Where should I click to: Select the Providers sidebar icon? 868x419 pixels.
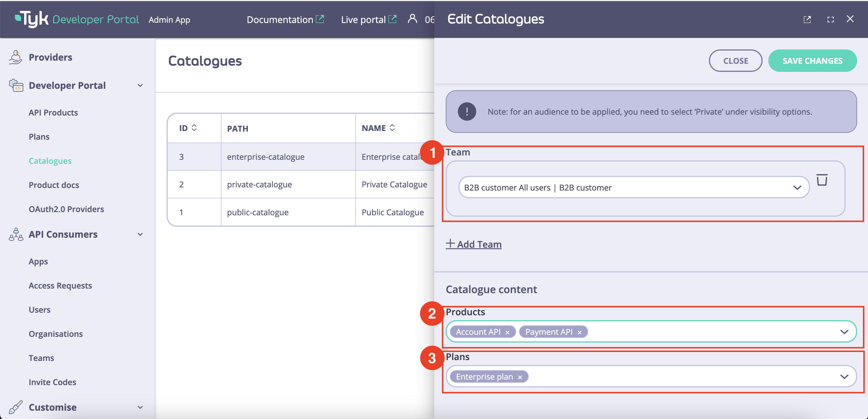15,57
